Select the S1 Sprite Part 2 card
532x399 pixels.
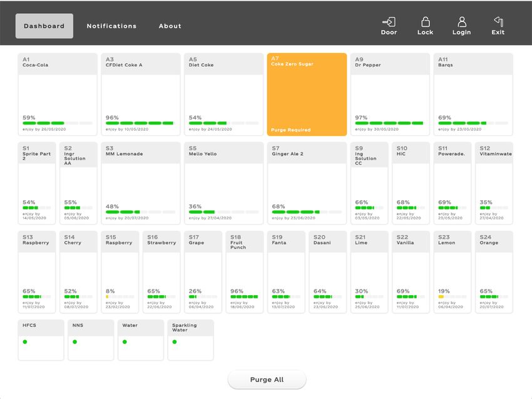37,183
